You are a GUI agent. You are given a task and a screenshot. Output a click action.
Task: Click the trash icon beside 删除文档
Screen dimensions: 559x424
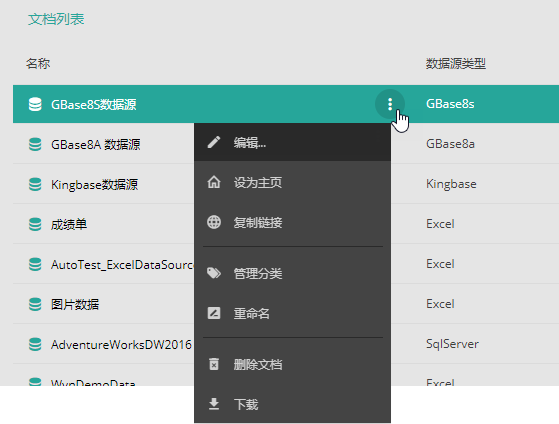tap(214, 364)
